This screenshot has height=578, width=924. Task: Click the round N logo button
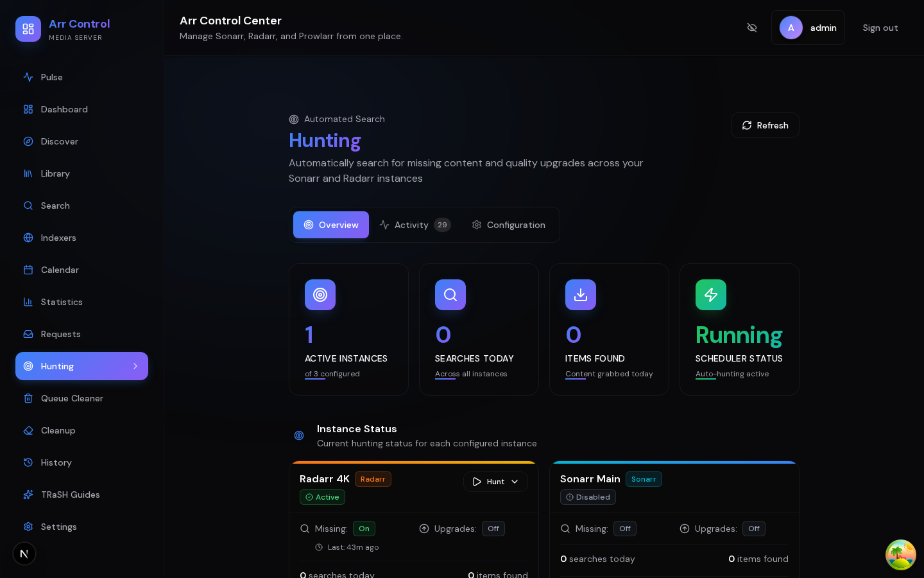coord(24,554)
